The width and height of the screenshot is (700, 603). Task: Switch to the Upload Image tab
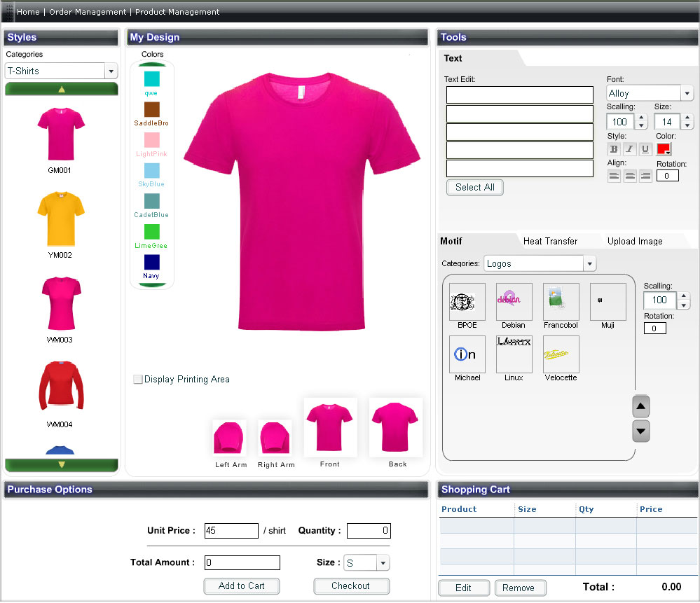635,242
